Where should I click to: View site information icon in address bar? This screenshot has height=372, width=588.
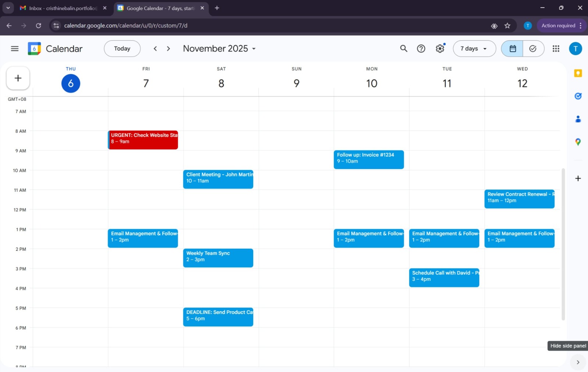point(56,25)
